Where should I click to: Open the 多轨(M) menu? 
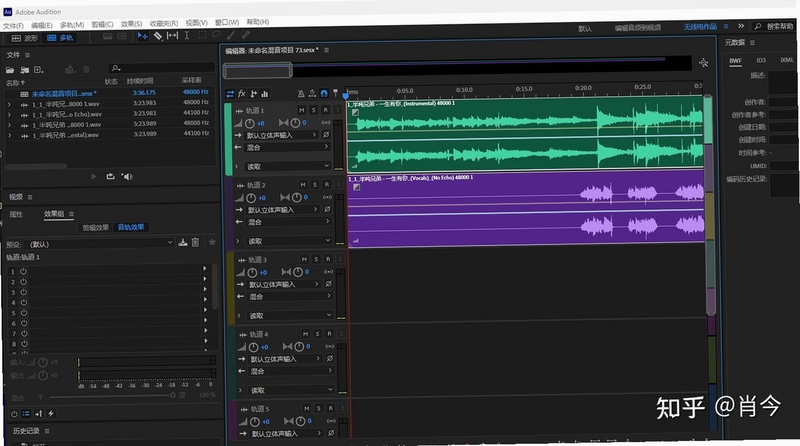pos(72,24)
